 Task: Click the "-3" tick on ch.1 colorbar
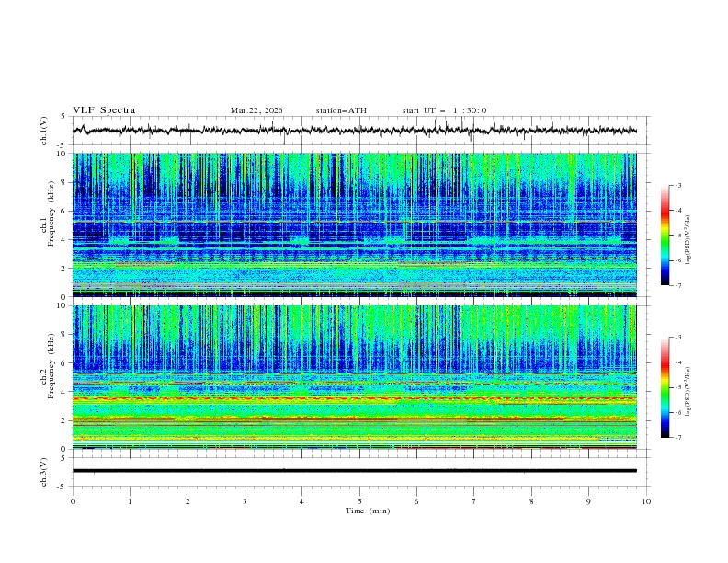[678, 185]
